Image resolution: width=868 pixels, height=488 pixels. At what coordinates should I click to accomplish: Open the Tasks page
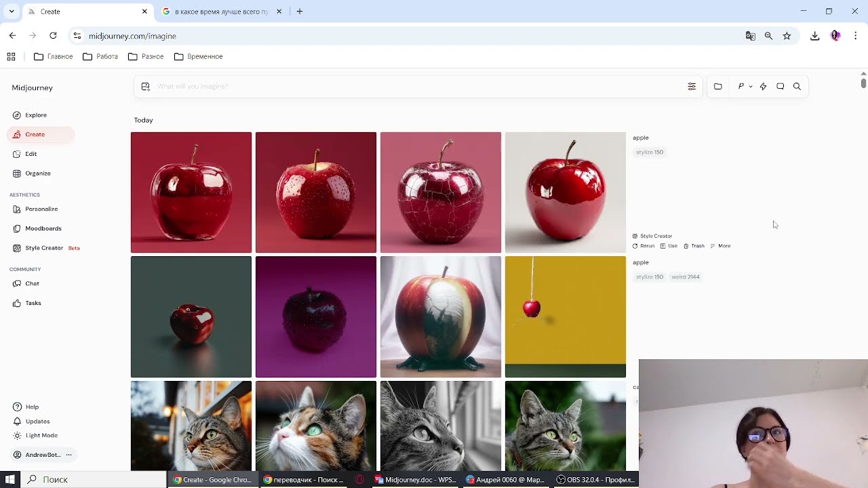point(27,303)
